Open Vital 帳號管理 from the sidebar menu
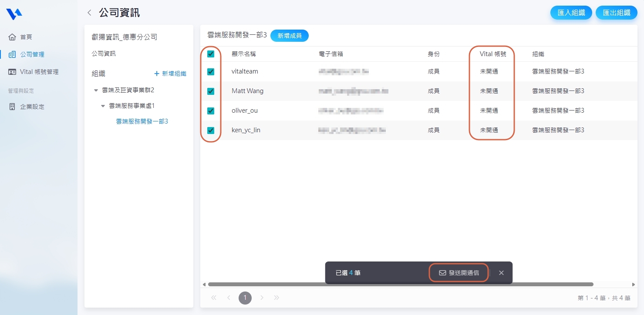644x315 pixels. pyautogui.click(x=39, y=72)
